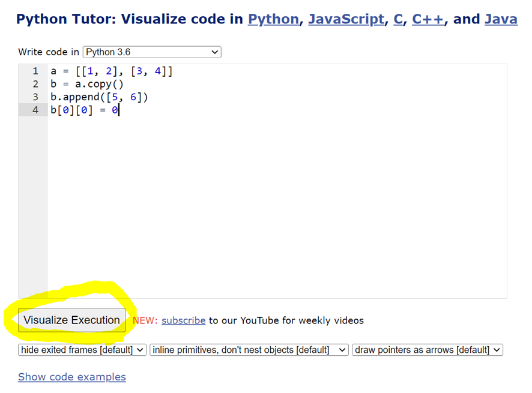Image resolution: width=532 pixels, height=393 pixels.
Task: Select line number 2 in the gutter
Action: coord(35,84)
